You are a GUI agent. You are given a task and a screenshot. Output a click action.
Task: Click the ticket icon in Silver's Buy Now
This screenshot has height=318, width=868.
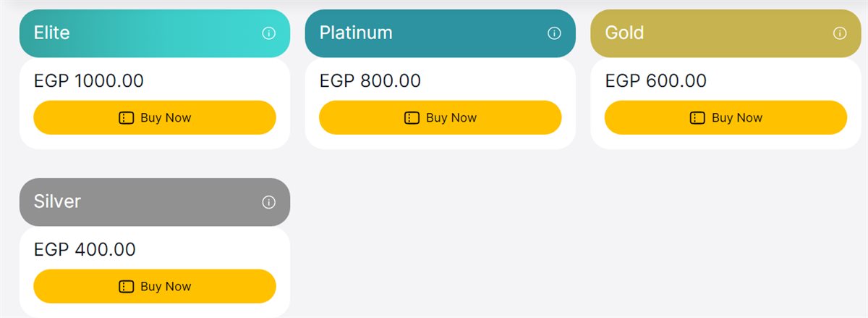127,287
